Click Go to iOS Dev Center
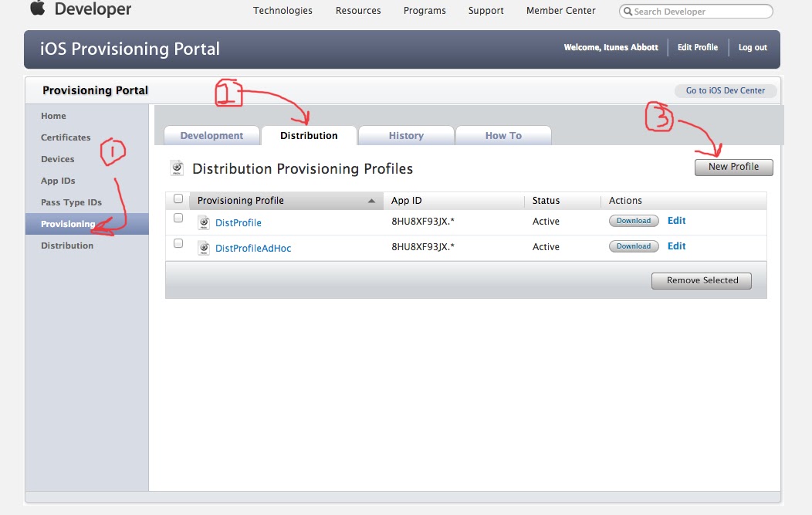 (x=726, y=90)
